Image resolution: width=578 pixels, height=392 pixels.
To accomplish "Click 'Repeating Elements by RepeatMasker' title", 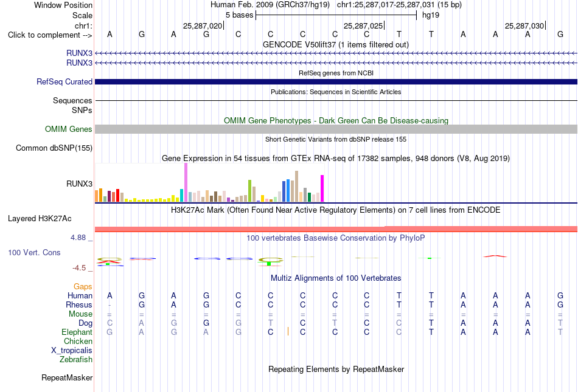I will coord(336,370).
